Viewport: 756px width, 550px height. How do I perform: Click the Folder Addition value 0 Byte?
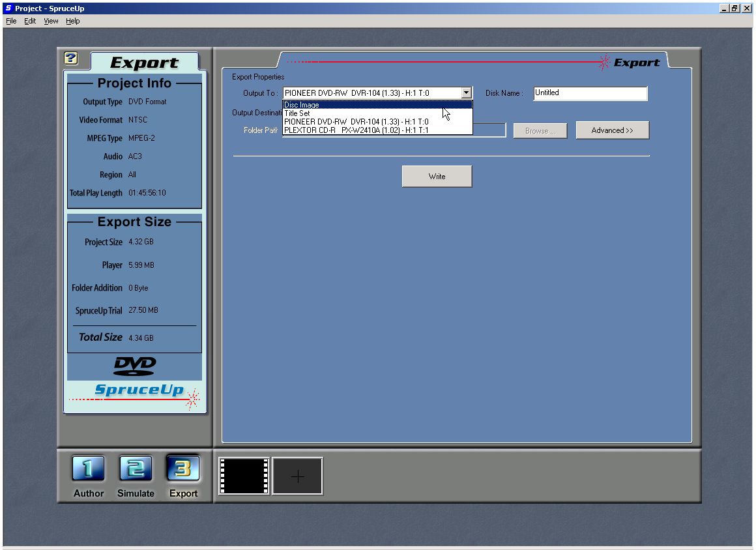(138, 288)
